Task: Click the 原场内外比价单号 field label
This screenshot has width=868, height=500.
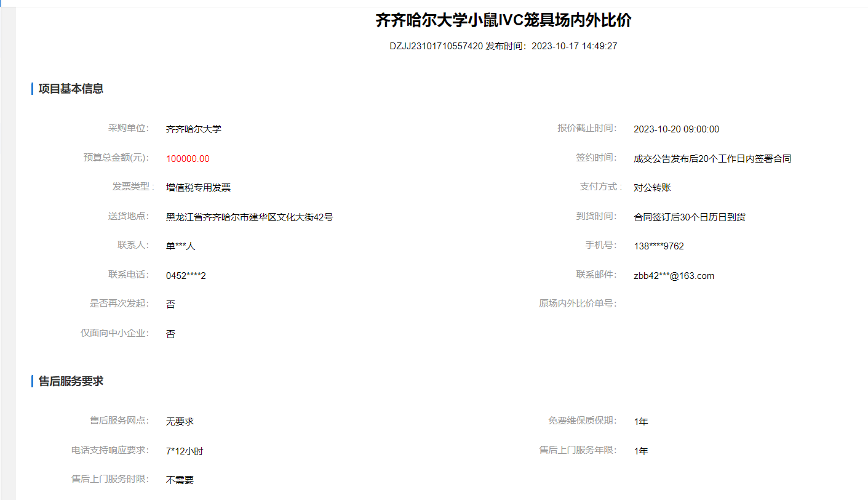Action: pyautogui.click(x=577, y=304)
